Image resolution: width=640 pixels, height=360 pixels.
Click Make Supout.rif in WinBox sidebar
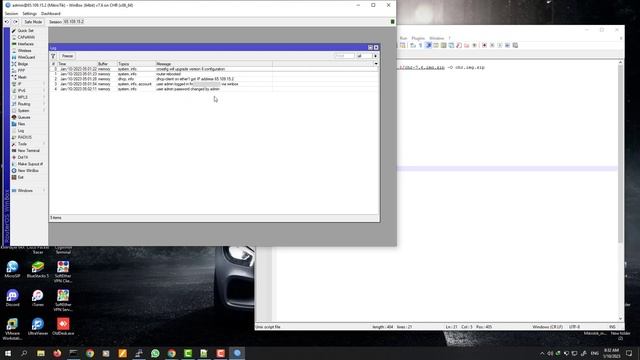[30, 164]
